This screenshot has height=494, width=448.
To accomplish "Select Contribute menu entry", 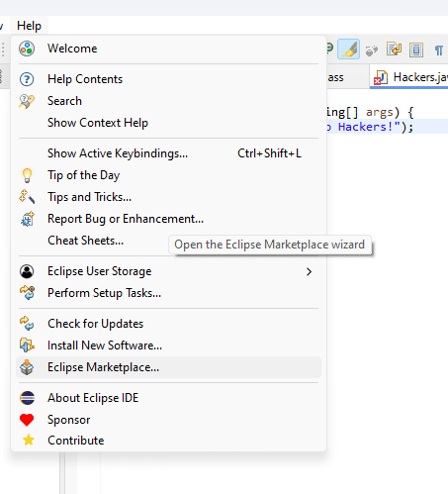I will point(168,441).
